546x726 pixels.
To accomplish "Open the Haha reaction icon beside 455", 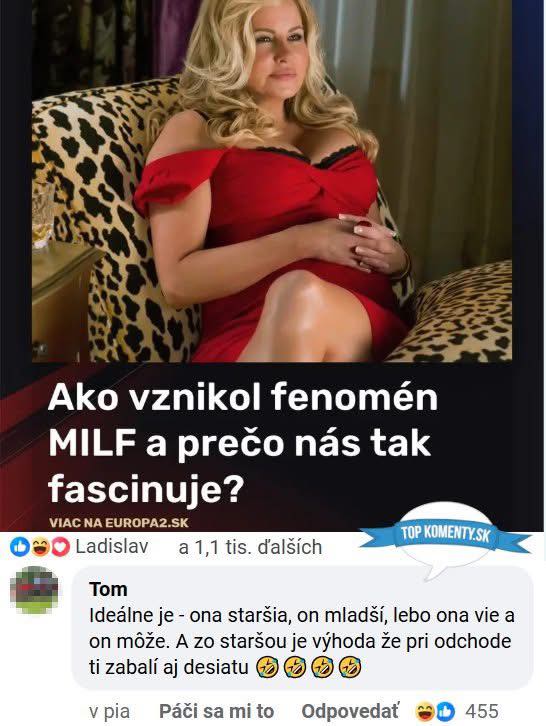I will pos(425,712).
